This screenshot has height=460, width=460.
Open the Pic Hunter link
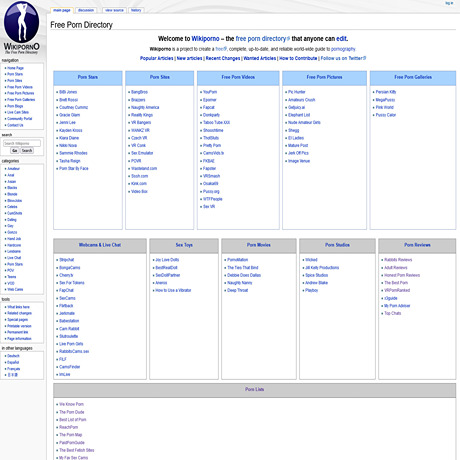click(297, 92)
